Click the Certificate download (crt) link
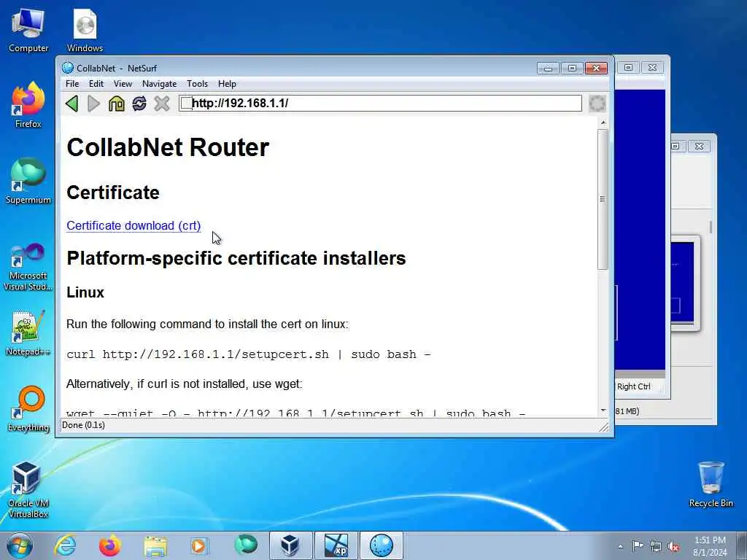This screenshot has width=747, height=560. pos(133,226)
